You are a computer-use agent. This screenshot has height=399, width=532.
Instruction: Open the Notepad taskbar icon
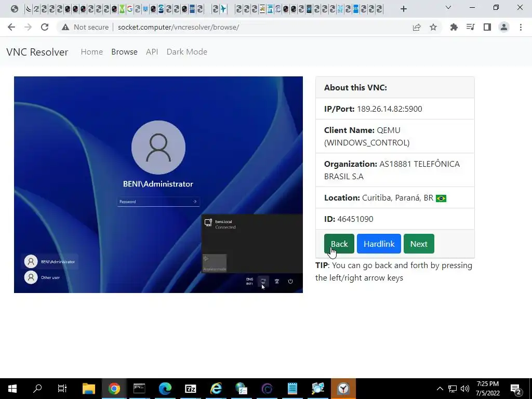tap(292, 389)
